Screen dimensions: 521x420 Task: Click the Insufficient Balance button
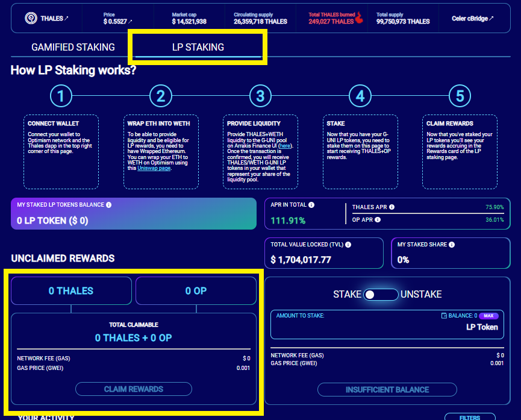coord(387,390)
